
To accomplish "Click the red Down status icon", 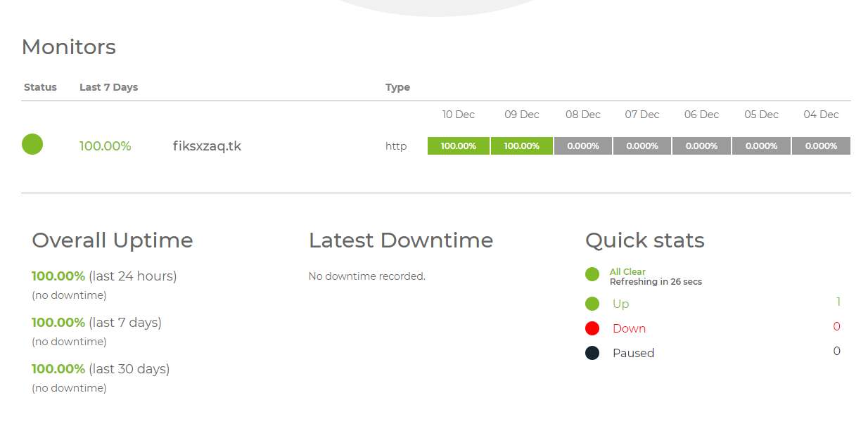I will pyautogui.click(x=592, y=328).
